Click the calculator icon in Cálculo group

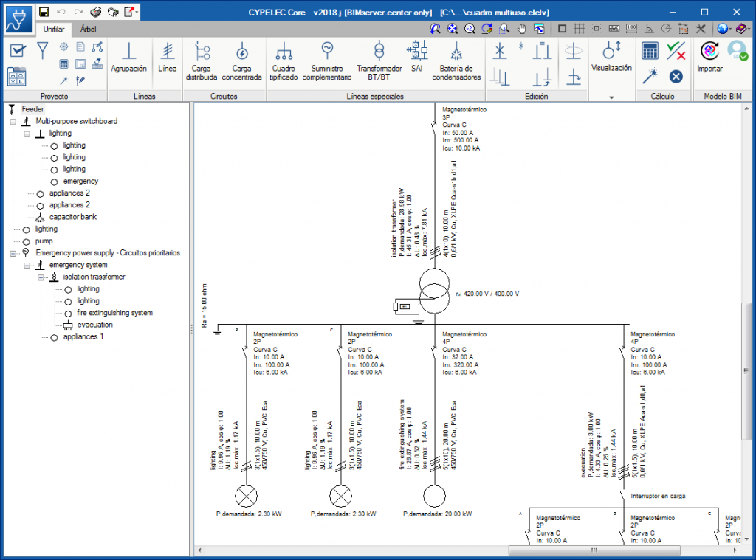pyautogui.click(x=650, y=51)
